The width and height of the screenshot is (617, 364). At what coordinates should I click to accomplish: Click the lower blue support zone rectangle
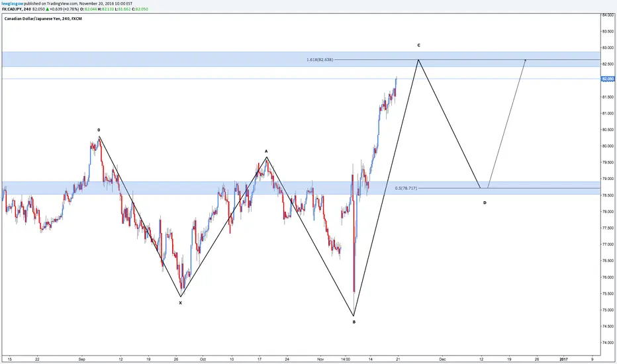pos(301,188)
